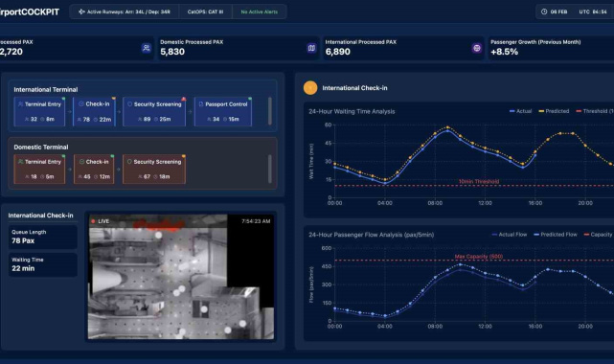The width and height of the screenshot is (614, 364).
Task: Click the clock icon next to 08 FEB
Action: click(544, 11)
